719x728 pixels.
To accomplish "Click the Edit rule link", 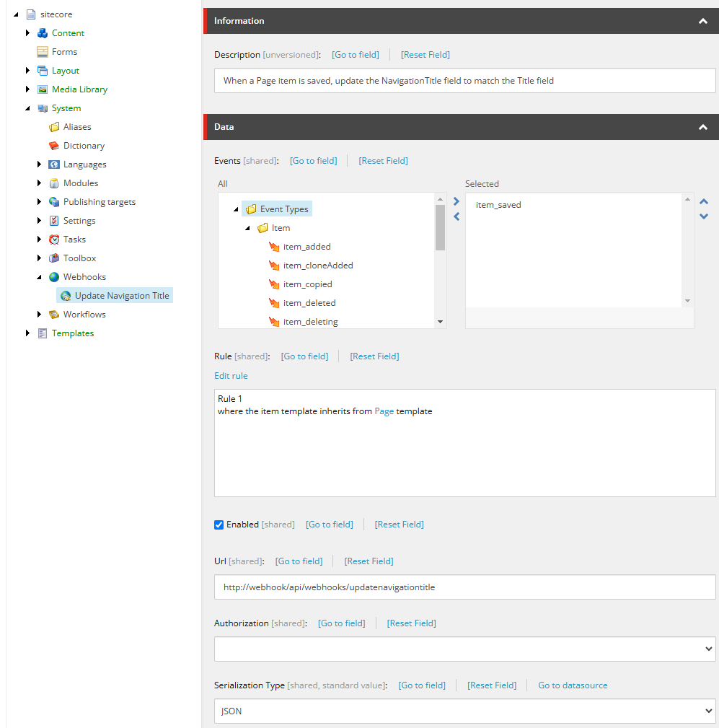I will pyautogui.click(x=231, y=376).
